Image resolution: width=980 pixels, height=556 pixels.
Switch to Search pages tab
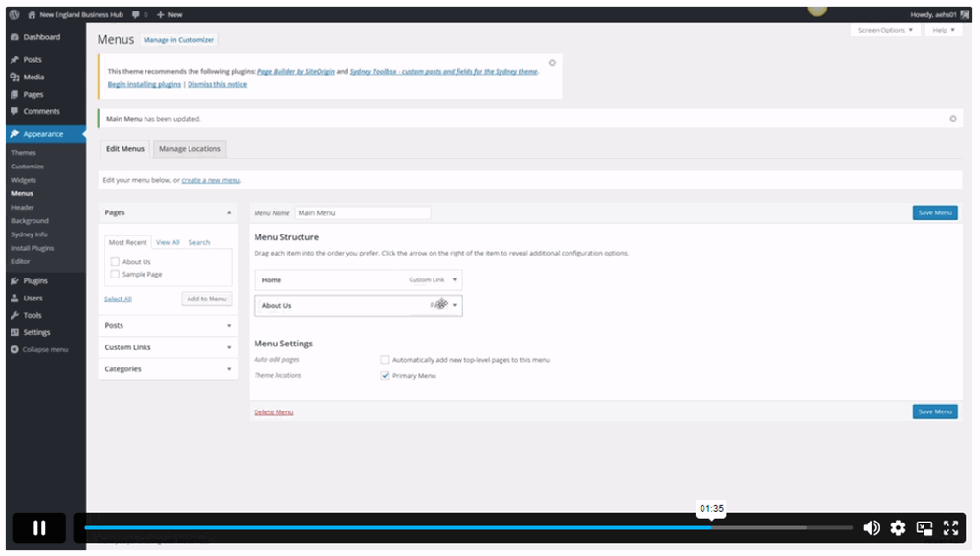pos(199,242)
